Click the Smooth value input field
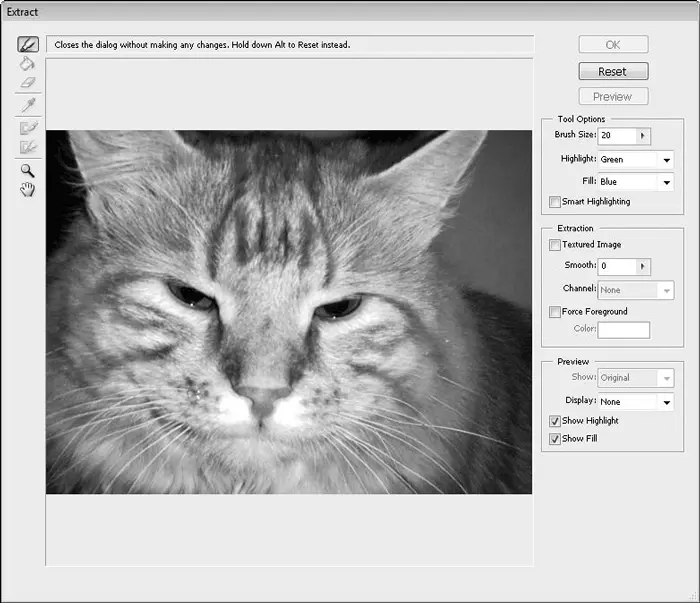This screenshot has width=700, height=603. (616, 266)
